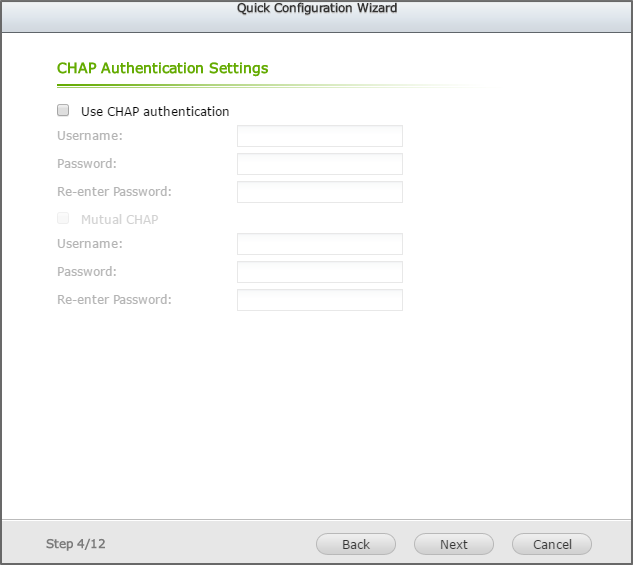633x565 pixels.
Task: Select the last Re-enter Password input box
Action: pyautogui.click(x=319, y=300)
